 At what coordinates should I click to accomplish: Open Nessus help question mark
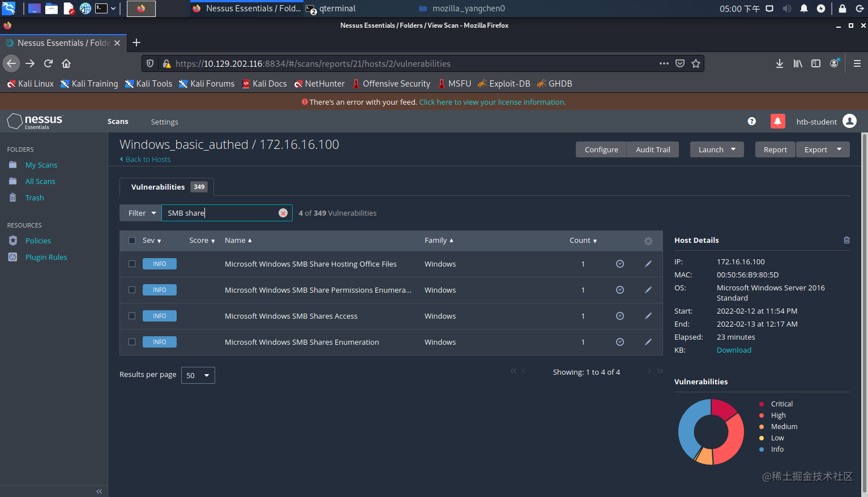752,121
